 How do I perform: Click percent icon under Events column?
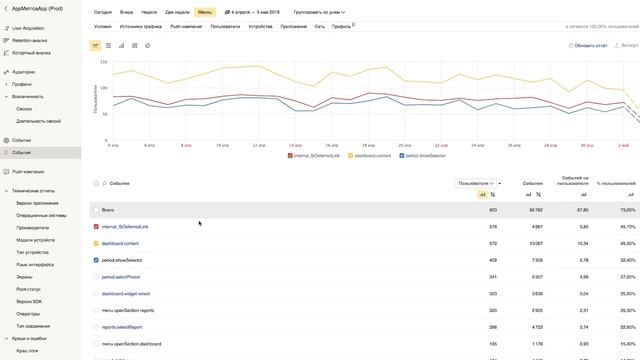538,195
